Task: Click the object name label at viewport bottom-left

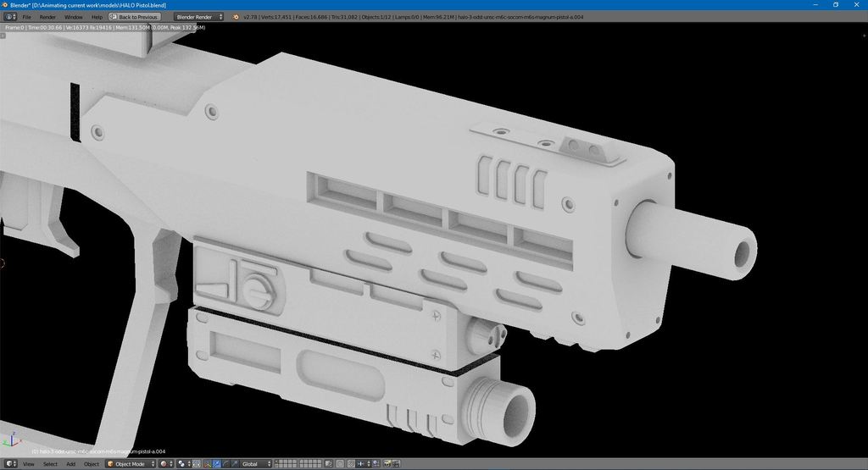Action: (98, 451)
